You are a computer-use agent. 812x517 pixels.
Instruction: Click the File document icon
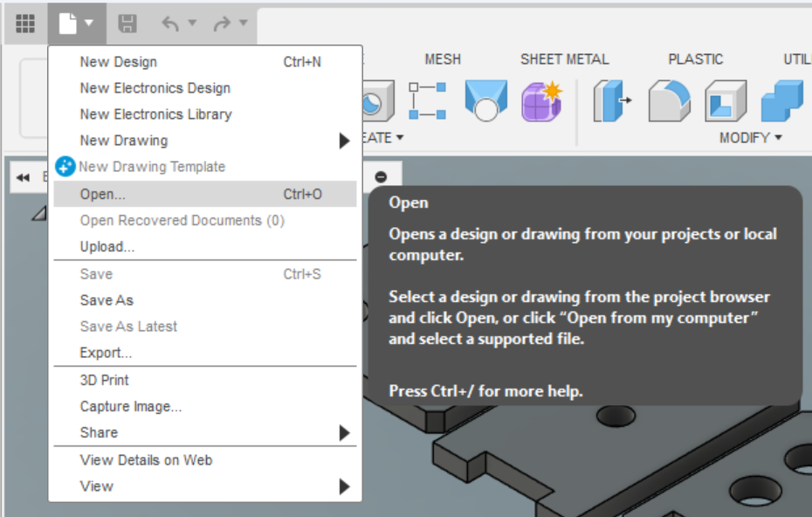point(68,24)
